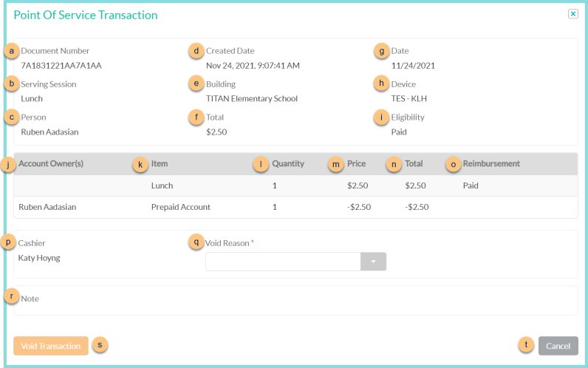Click the Prepaid Account row quantity 1
Image resolution: width=588 pixels, height=368 pixels.
275,207
